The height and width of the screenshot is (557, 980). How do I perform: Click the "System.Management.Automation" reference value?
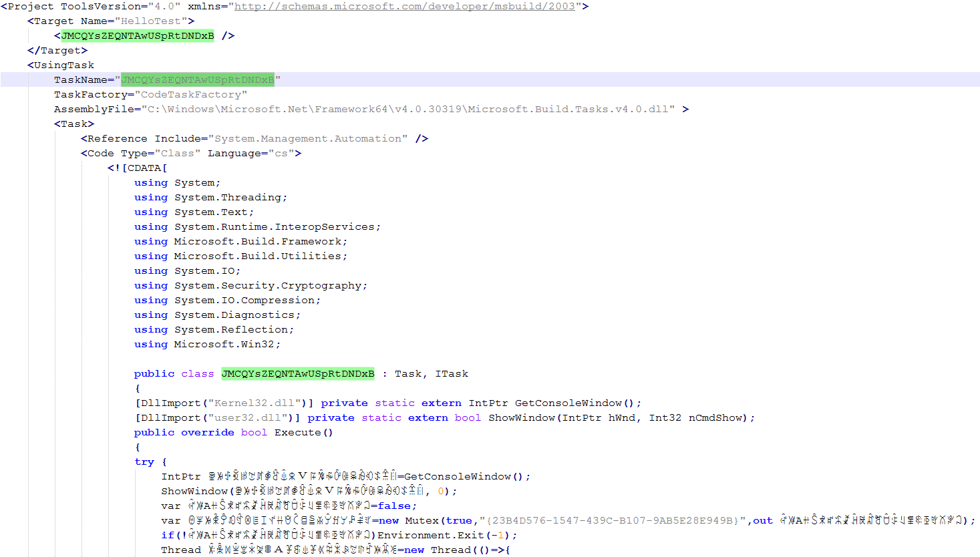click(308, 138)
